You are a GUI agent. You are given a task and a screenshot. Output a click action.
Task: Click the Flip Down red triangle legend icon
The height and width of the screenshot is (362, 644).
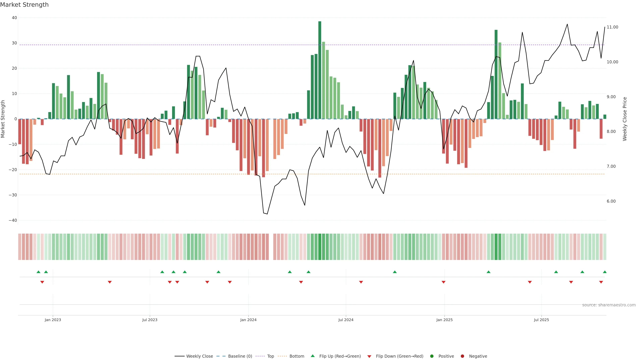point(369,356)
